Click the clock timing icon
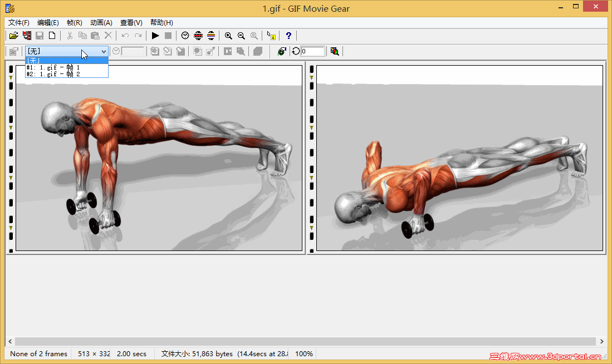 tap(185, 36)
